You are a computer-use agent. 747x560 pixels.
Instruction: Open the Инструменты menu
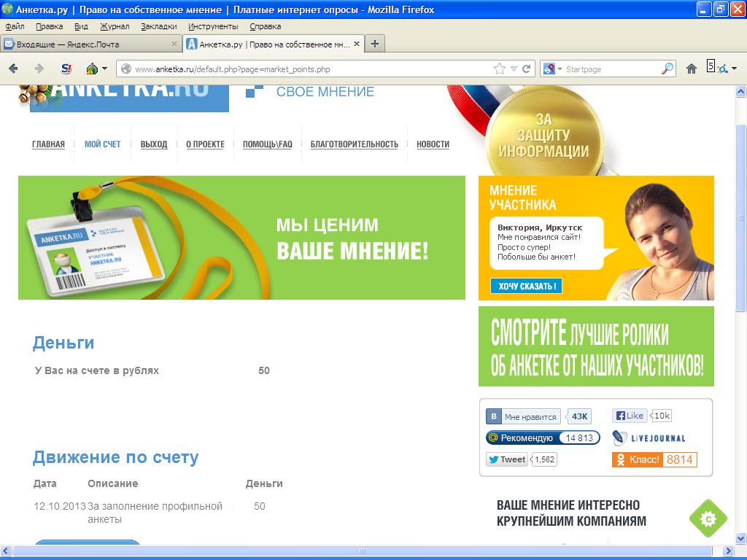213,27
